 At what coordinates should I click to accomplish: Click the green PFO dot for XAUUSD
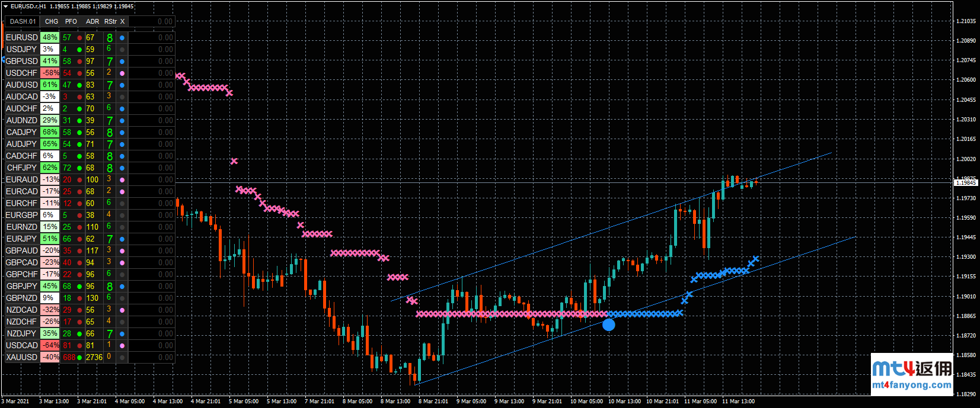79,358
